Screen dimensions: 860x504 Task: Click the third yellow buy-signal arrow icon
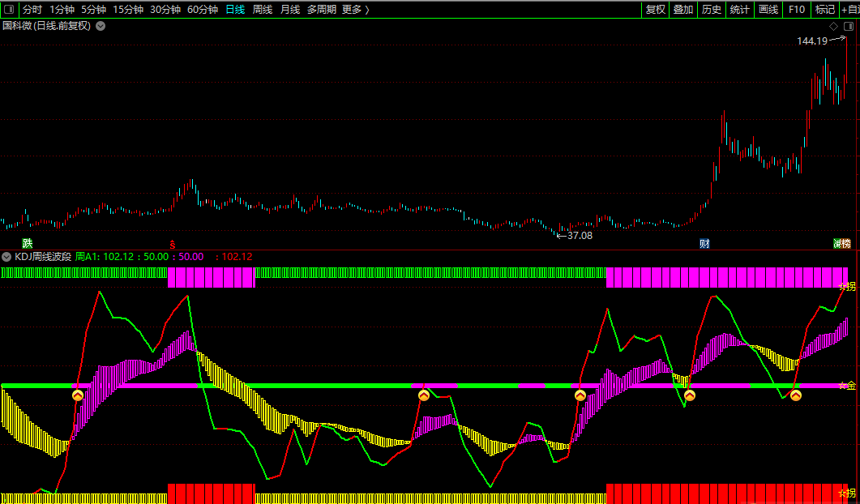(x=580, y=395)
